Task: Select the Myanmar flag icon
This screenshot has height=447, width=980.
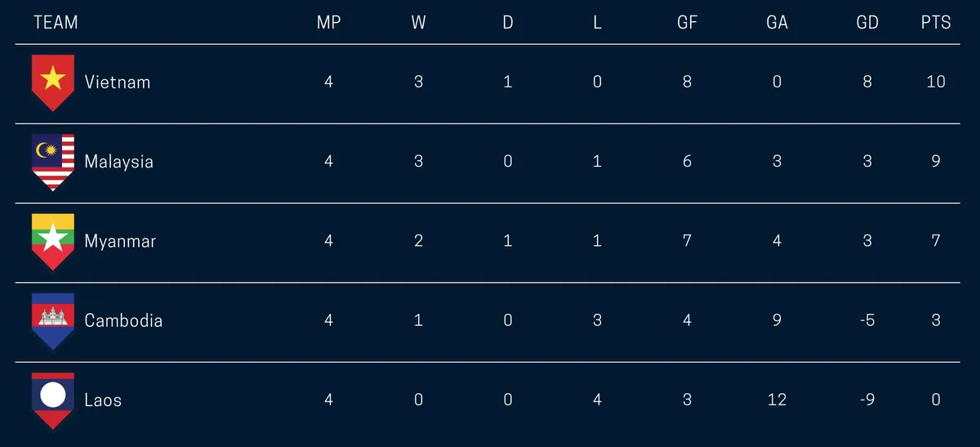Action: pyautogui.click(x=53, y=241)
